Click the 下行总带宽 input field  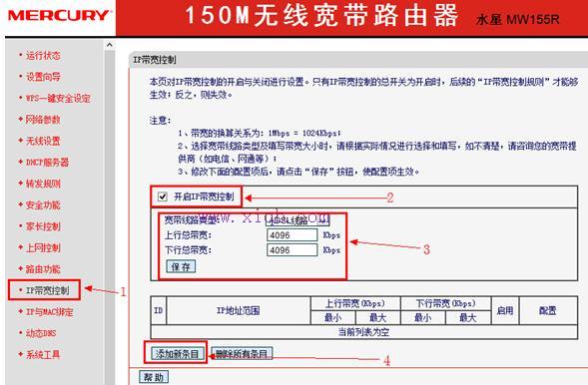pos(293,250)
